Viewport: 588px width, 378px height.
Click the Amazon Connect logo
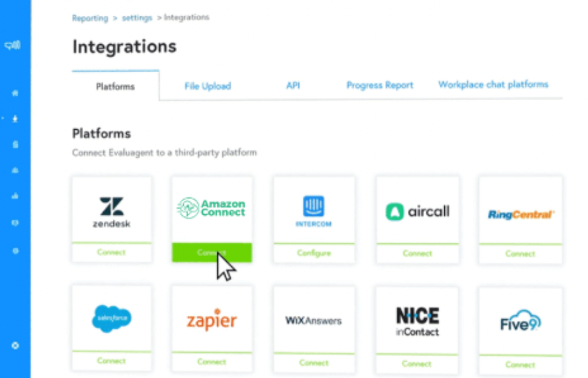pos(211,208)
